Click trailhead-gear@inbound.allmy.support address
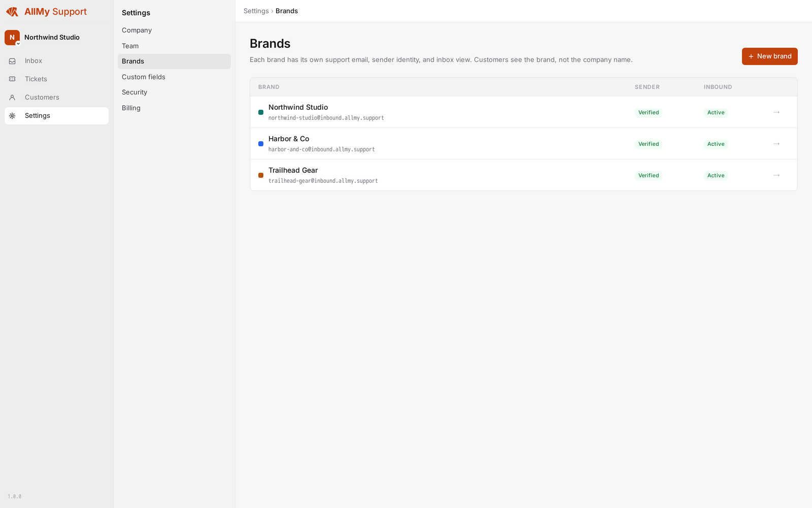The width and height of the screenshot is (812, 508). tap(323, 181)
